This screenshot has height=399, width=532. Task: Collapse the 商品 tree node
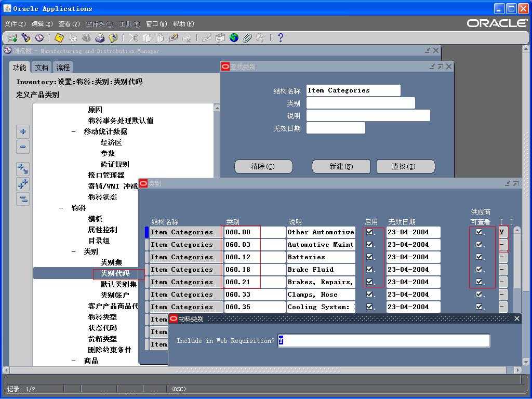point(74,361)
